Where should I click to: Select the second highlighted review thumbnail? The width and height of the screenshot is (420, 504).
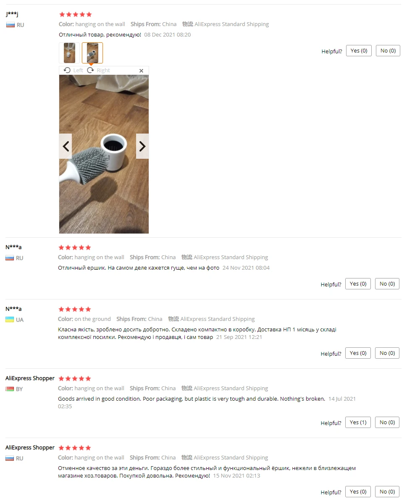click(92, 53)
